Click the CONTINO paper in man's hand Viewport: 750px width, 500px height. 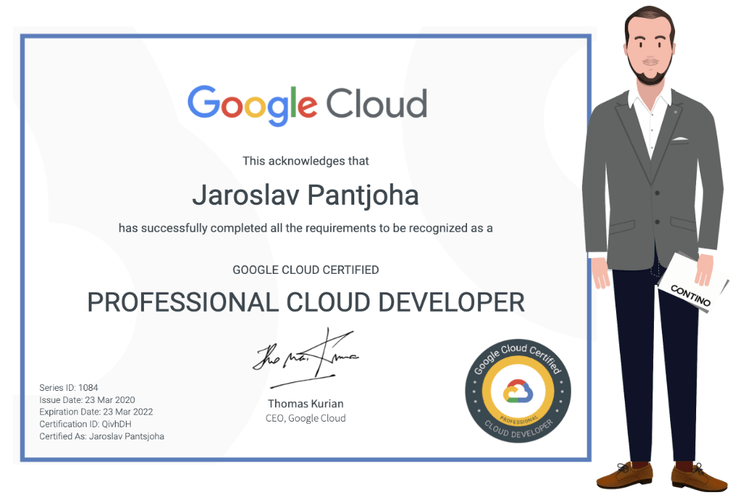693,284
